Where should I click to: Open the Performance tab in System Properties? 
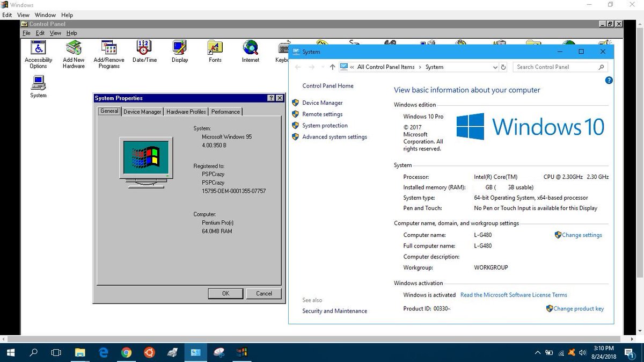tap(225, 111)
